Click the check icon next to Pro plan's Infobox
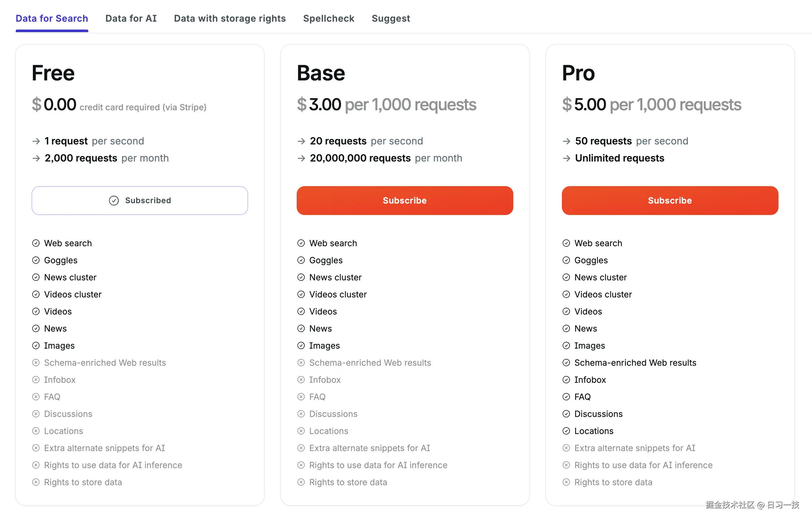 [566, 380]
